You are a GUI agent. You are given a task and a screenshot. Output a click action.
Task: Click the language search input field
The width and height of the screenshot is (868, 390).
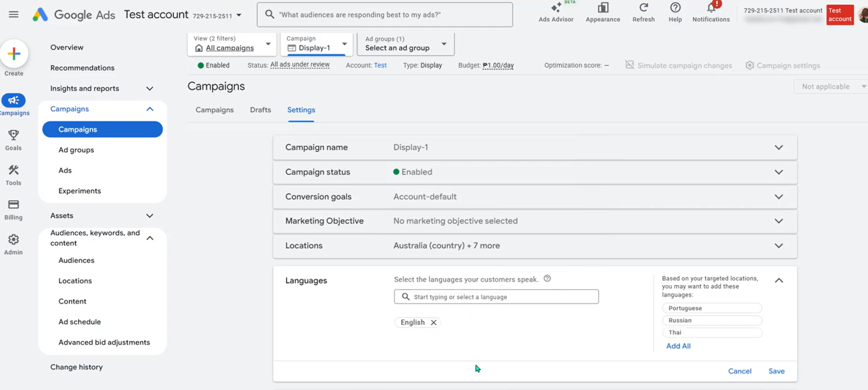496,297
